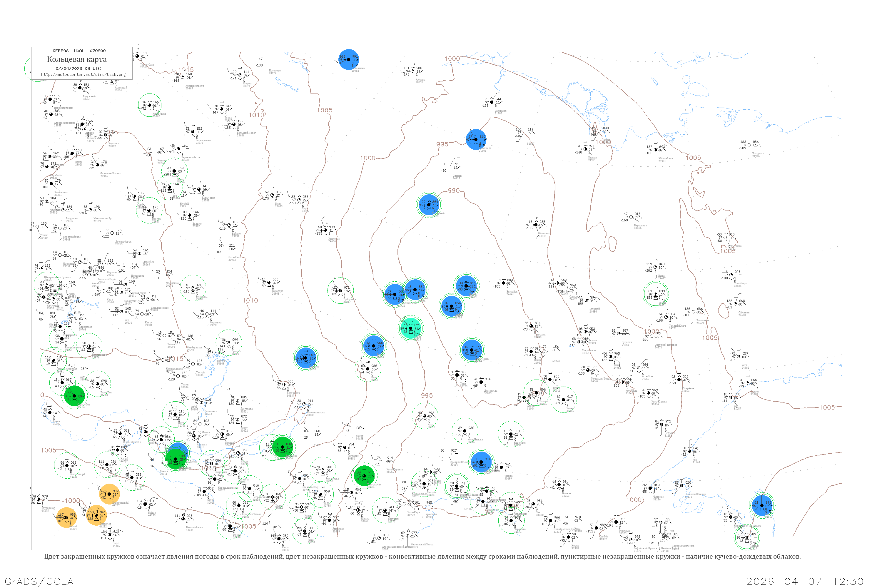This screenshot has height=588, width=882.
Task: Click the 990 isobar label
Action: [x=453, y=191]
